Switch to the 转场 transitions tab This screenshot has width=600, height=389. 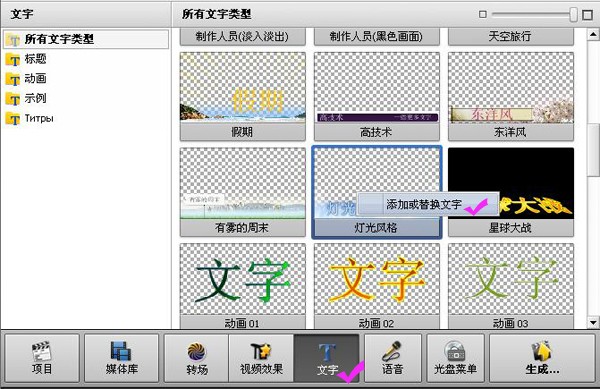(197, 358)
